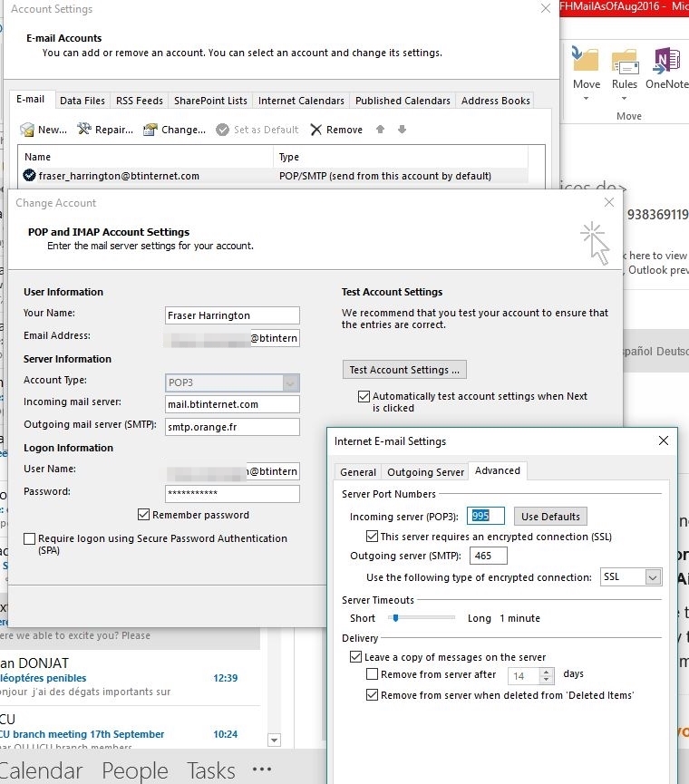Click the days spinner for remove from server
689x784 pixels.
pos(546,675)
